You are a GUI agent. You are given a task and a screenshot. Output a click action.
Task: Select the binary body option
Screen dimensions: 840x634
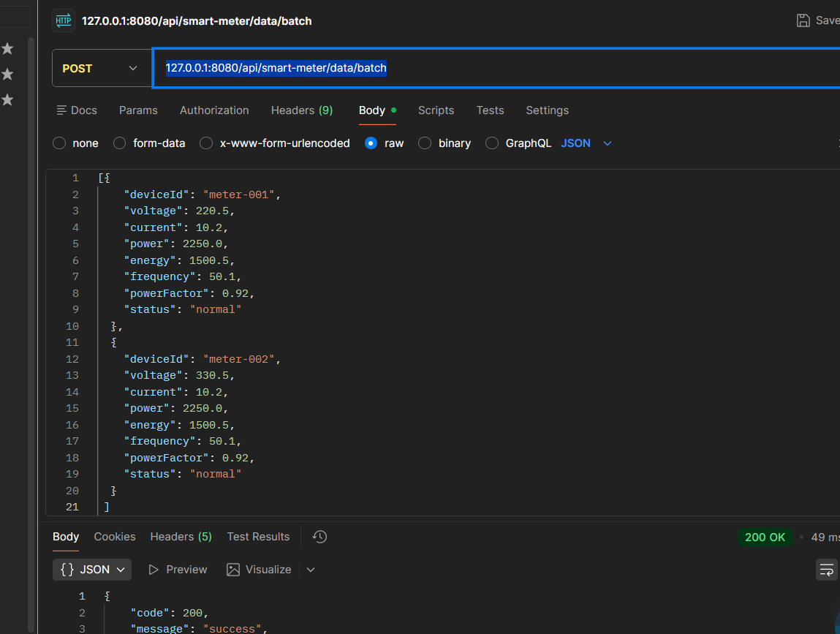425,143
